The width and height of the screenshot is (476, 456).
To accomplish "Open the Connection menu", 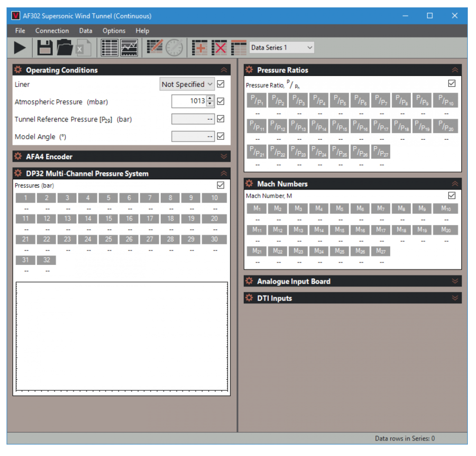I will [52, 31].
